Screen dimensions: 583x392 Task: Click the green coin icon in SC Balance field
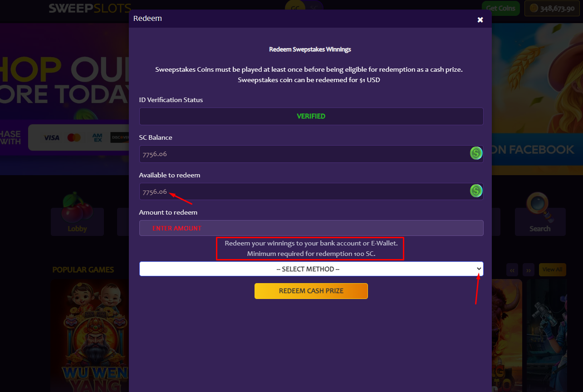pos(476,153)
